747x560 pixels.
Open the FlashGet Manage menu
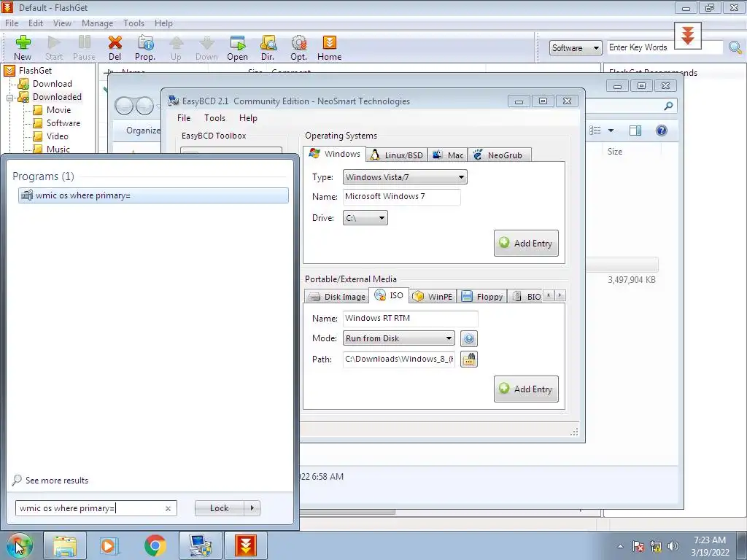97,23
